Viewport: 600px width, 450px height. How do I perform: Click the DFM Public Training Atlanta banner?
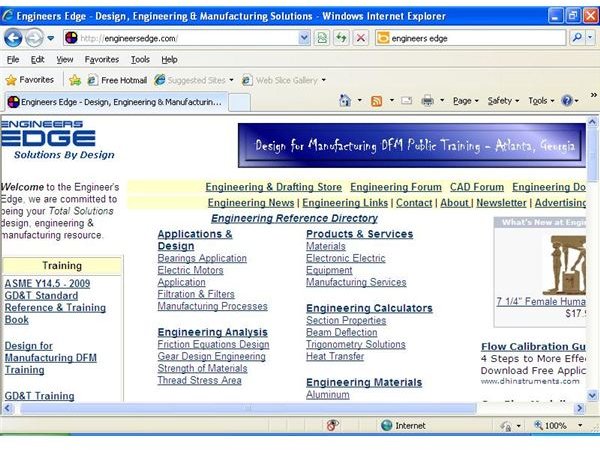pyautogui.click(x=412, y=145)
